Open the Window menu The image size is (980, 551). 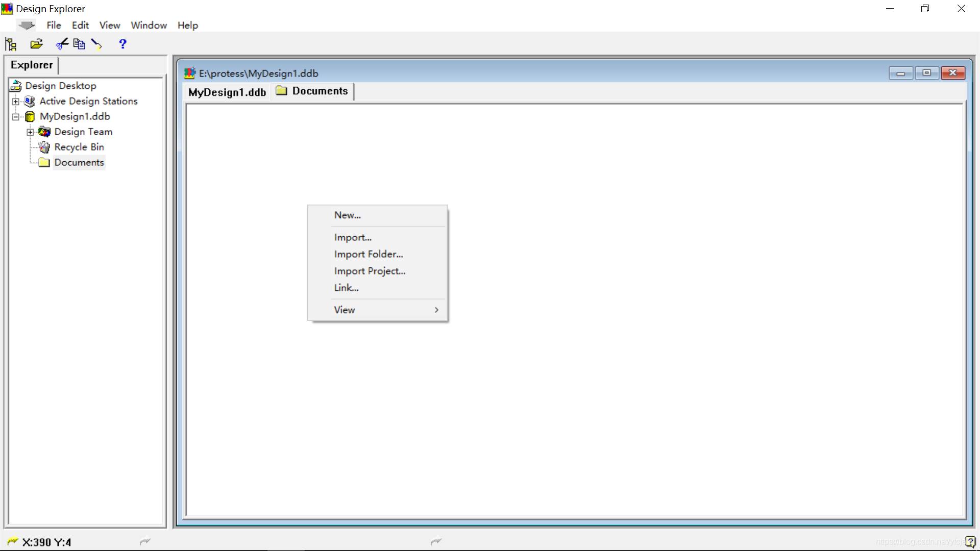pyautogui.click(x=149, y=25)
